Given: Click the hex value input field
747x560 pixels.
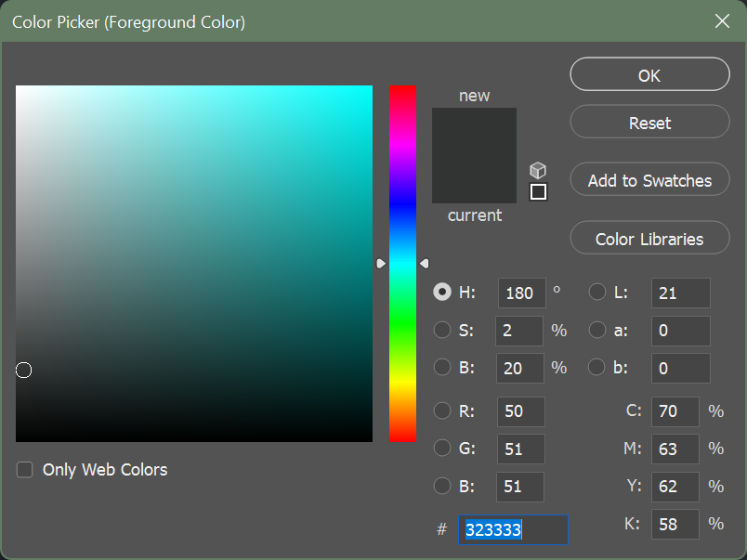Looking at the screenshot, I should click(x=513, y=529).
